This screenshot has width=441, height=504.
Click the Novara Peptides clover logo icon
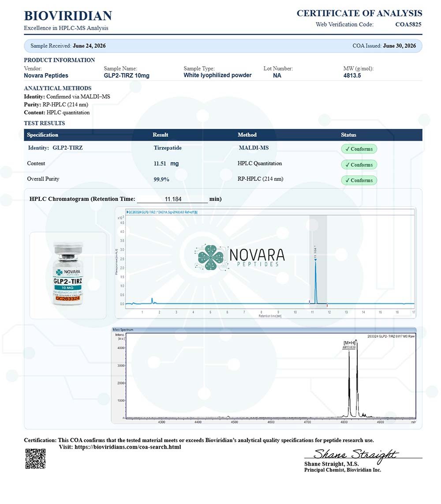point(210,257)
